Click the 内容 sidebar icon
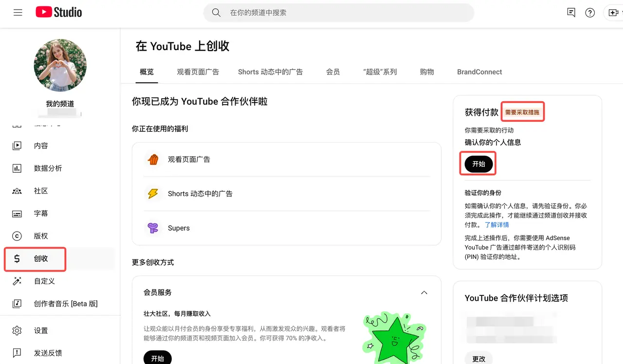The width and height of the screenshot is (623, 364). click(x=17, y=146)
